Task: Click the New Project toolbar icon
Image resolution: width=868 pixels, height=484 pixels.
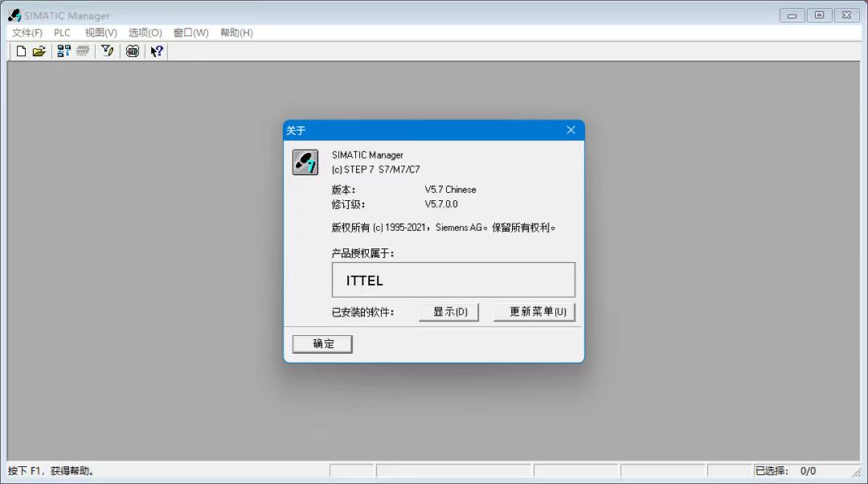Action: pyautogui.click(x=21, y=51)
